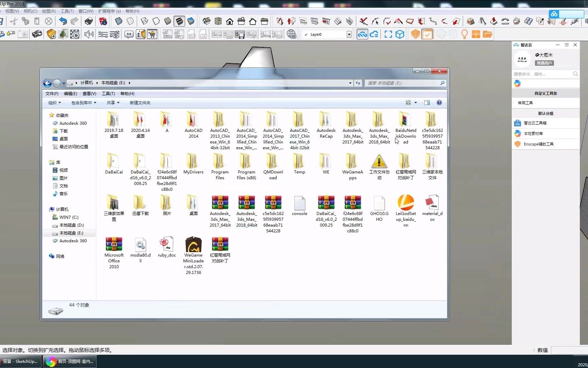The image size is (588, 368).
Task: Select the AutoCAD 2014 folder
Action: [193, 125]
